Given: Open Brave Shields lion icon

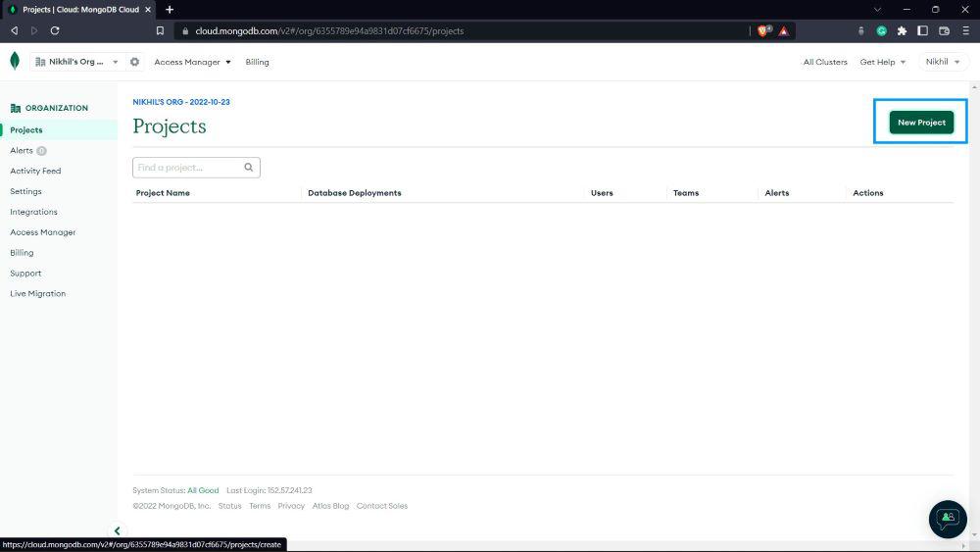Looking at the screenshot, I should pos(763,30).
